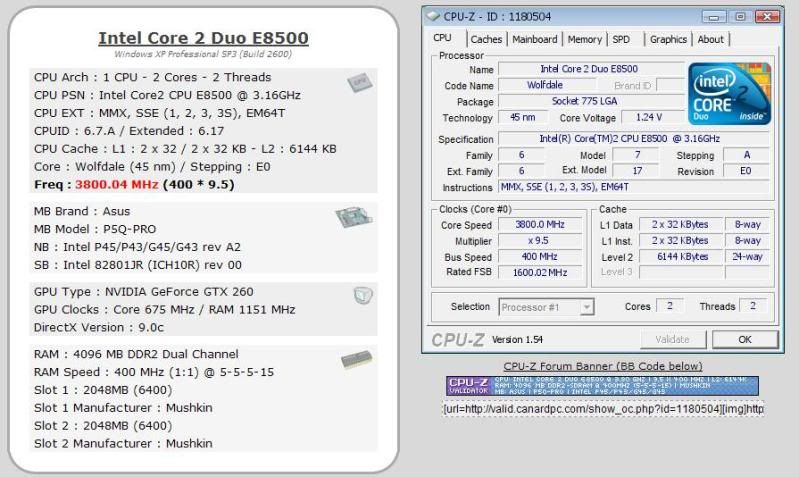
Task: Click the CPU chip icon in validation panel
Action: click(x=360, y=83)
